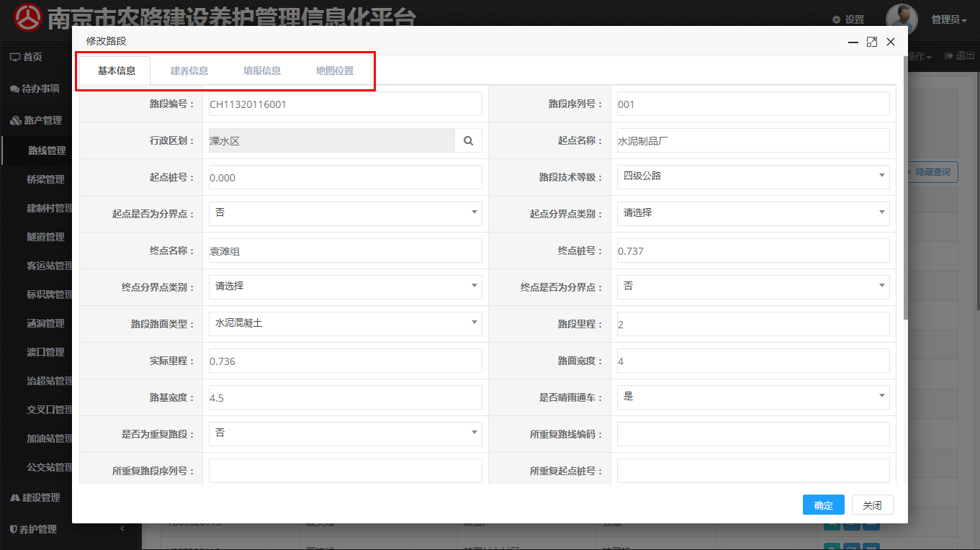
Task: Click the 确定 button
Action: coord(824,505)
